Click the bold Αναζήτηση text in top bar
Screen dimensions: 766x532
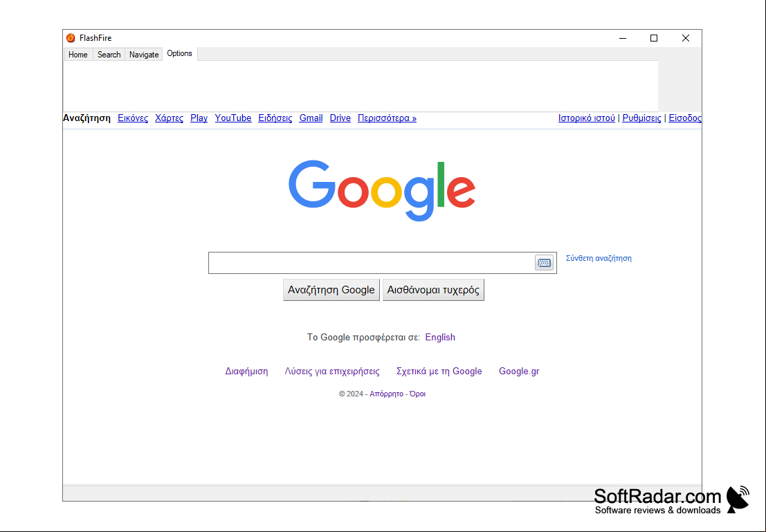[x=87, y=118]
